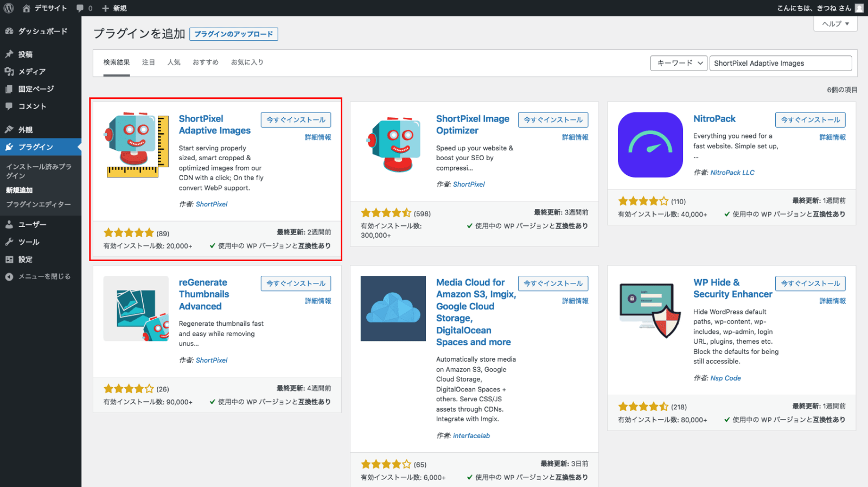Install NitroPack with 今すぐインストール
Screen dimensions: 868x487
pos(810,120)
